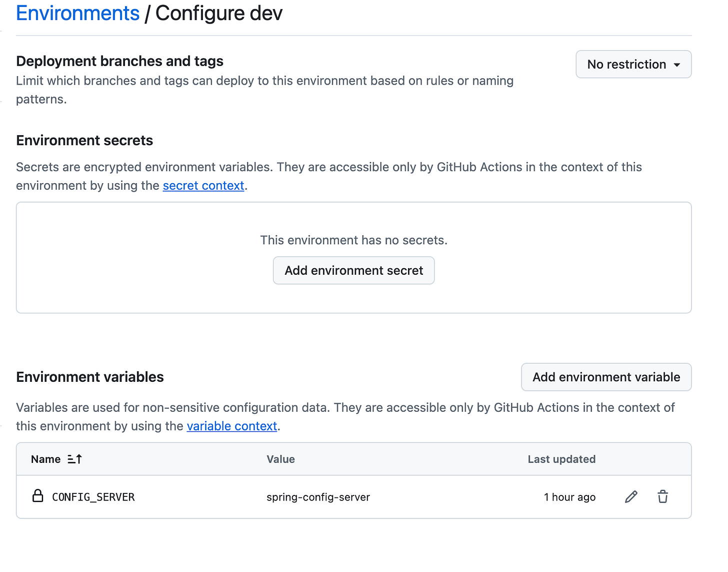
Task: Click the 1 hour ago timestamp
Action: pyautogui.click(x=569, y=497)
